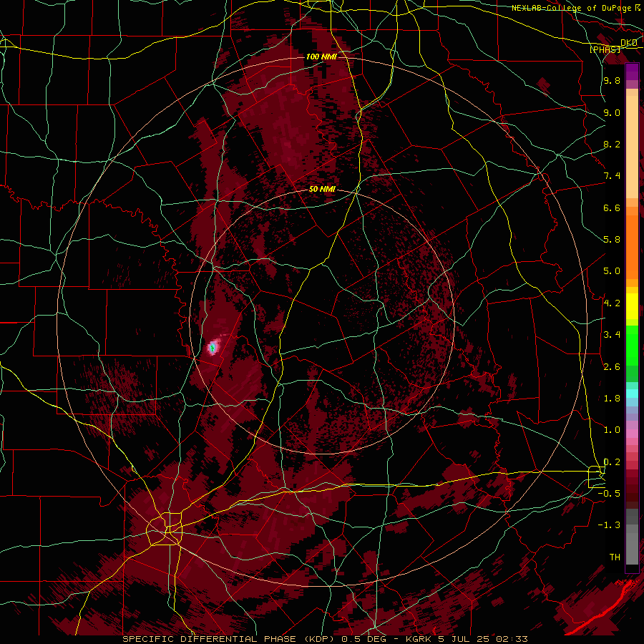Click the "5 JUL 25" date in the caption
The image size is (644, 644).
click(462, 639)
